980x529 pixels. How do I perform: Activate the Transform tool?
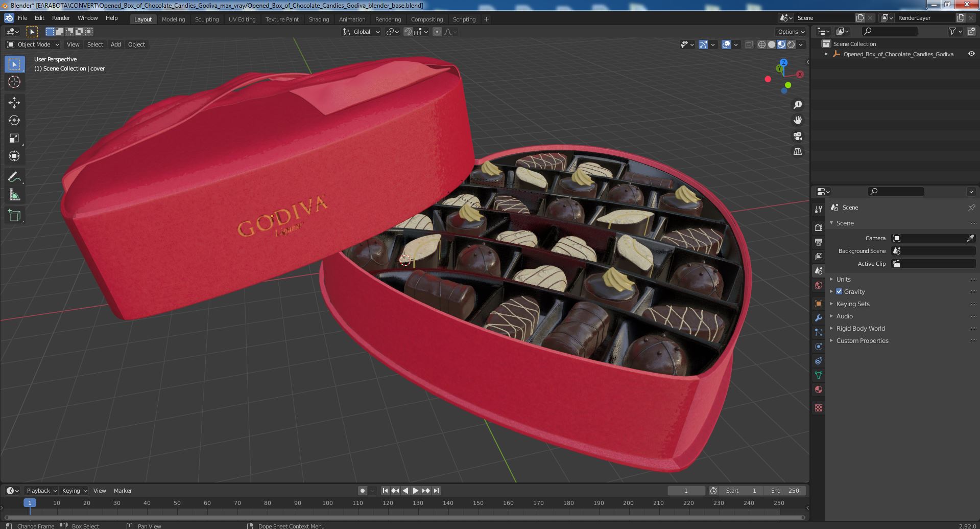click(x=14, y=156)
